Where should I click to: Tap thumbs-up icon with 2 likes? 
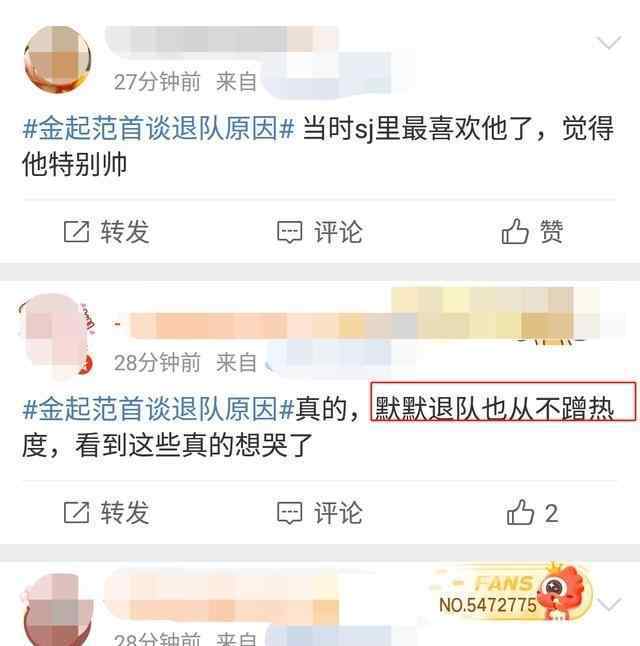520,512
